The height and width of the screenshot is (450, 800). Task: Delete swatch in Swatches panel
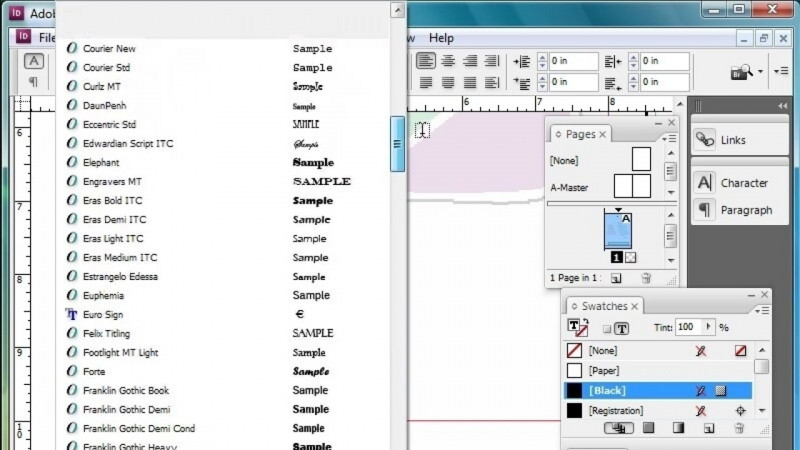click(739, 428)
